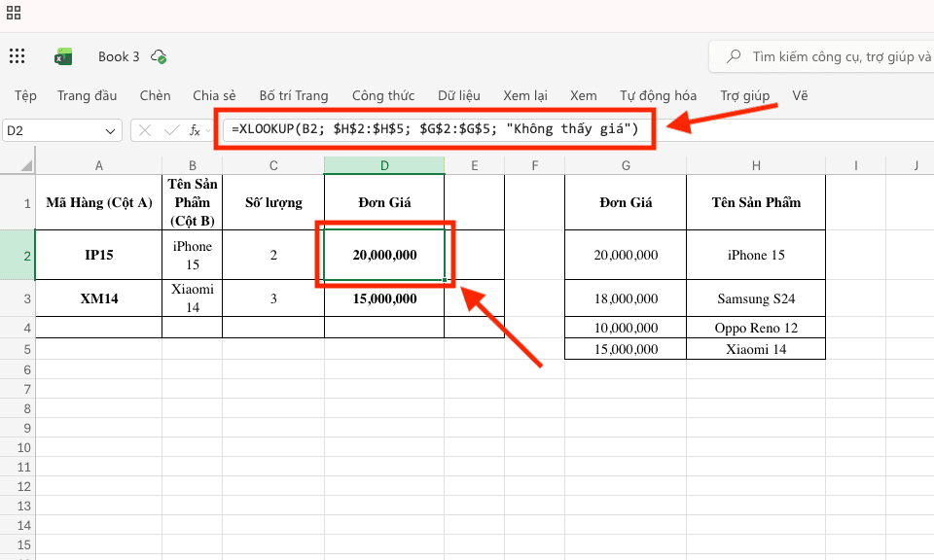Select column B header

(x=193, y=165)
